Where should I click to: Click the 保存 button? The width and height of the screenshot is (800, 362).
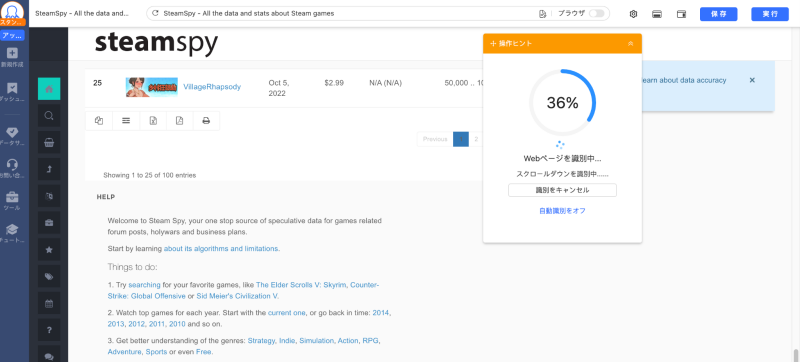(718, 14)
